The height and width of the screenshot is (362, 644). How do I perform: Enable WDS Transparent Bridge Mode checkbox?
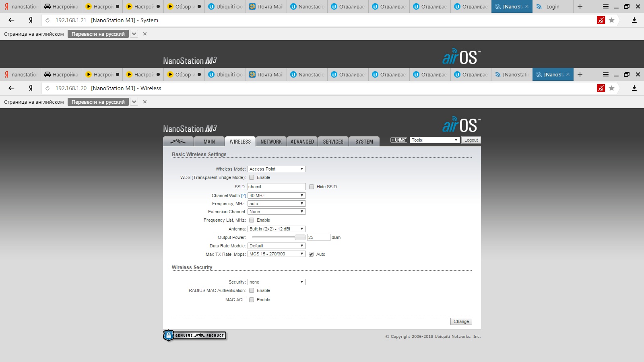252,177
